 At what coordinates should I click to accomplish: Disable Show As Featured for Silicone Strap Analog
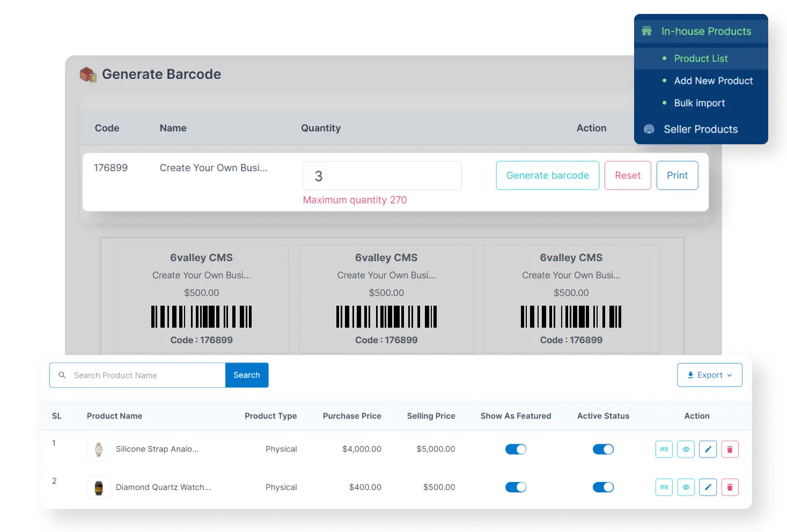pos(516,449)
